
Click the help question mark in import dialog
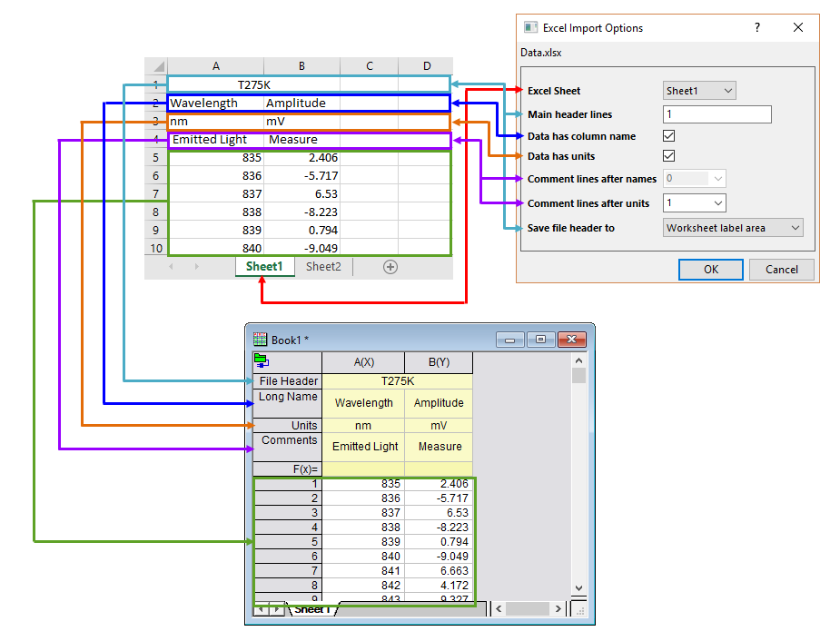tap(757, 28)
